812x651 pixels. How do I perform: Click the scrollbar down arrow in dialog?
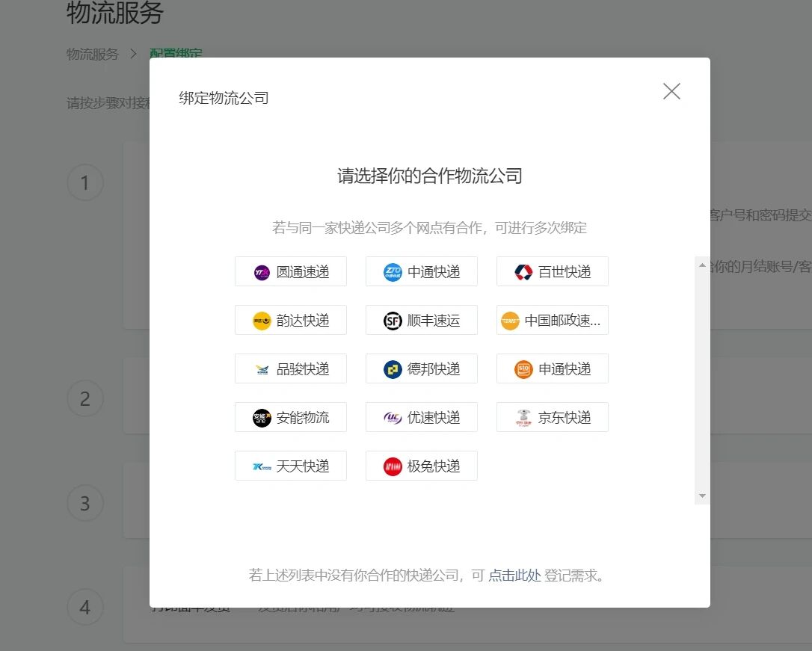(x=702, y=496)
